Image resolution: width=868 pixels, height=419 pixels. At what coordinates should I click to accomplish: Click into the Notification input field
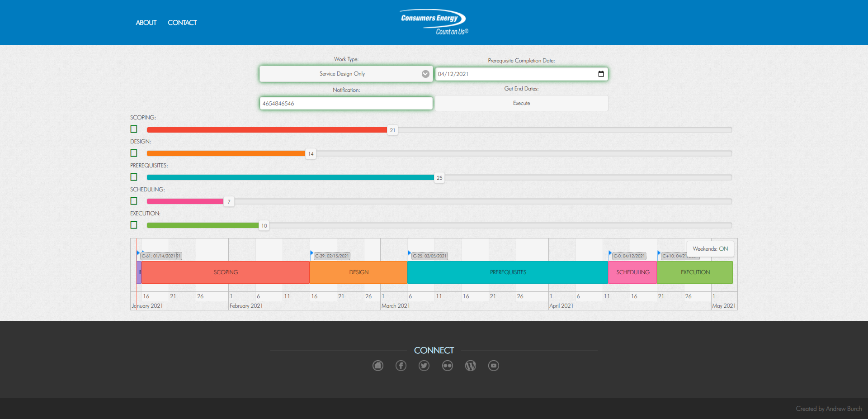[x=346, y=104]
